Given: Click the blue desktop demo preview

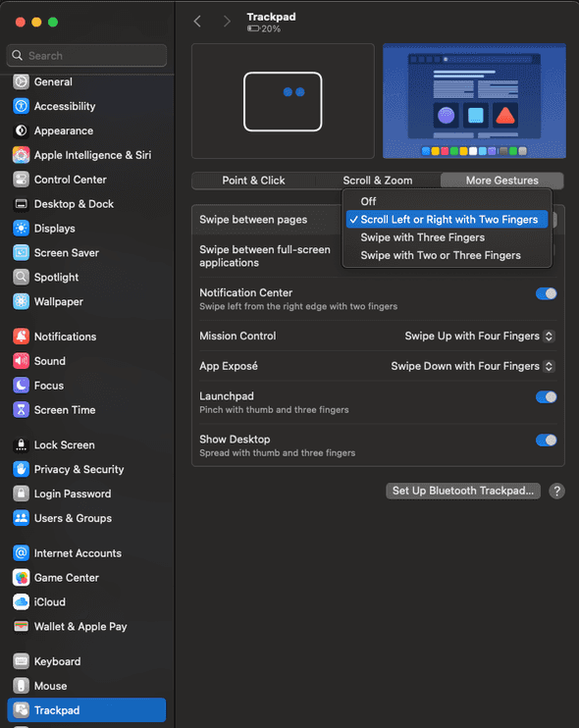Looking at the screenshot, I should pos(474,101).
